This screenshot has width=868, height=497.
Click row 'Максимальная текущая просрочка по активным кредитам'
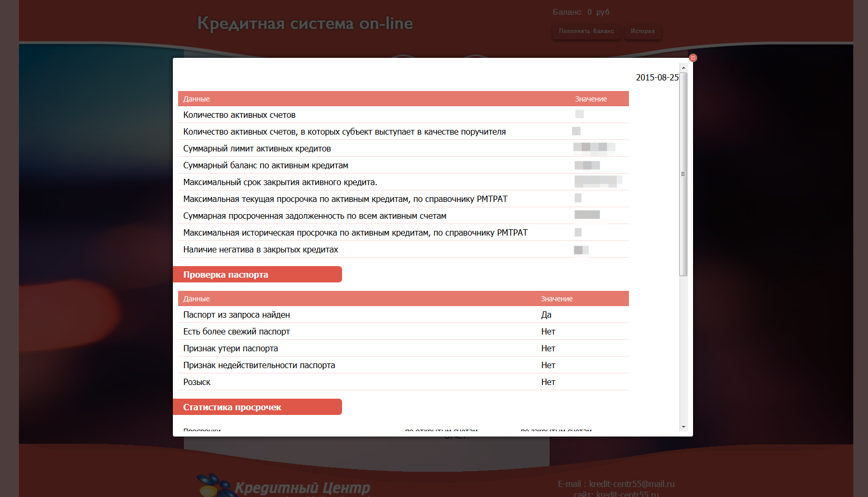click(404, 199)
